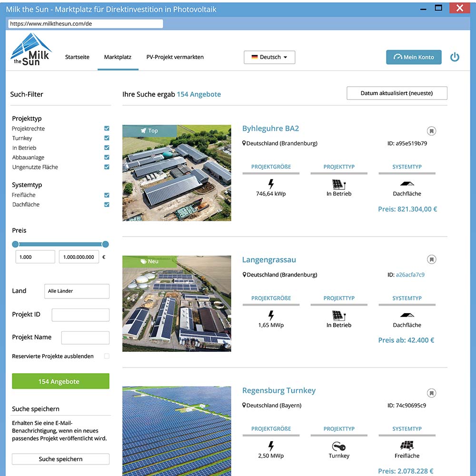Click the In Betrieb solar icon for Langengrassau
476x476 pixels.
pos(339,316)
